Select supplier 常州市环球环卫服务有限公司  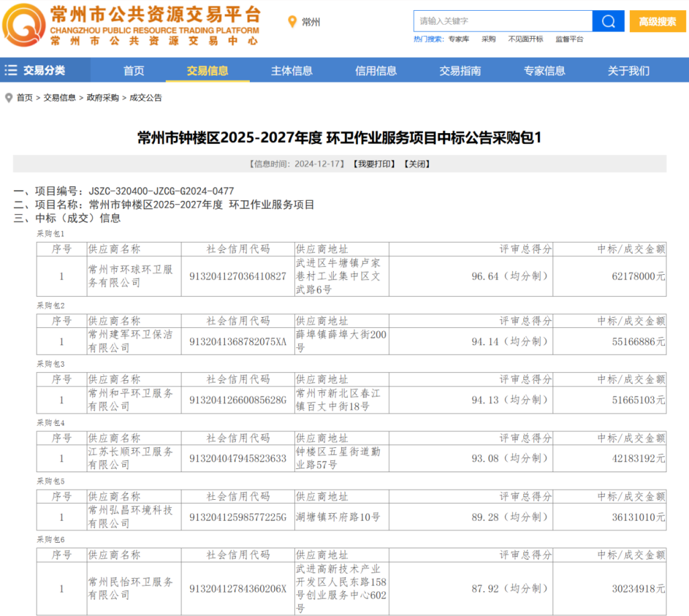(130, 276)
